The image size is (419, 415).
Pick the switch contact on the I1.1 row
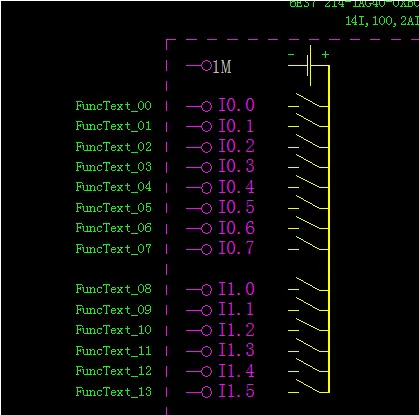(308, 304)
